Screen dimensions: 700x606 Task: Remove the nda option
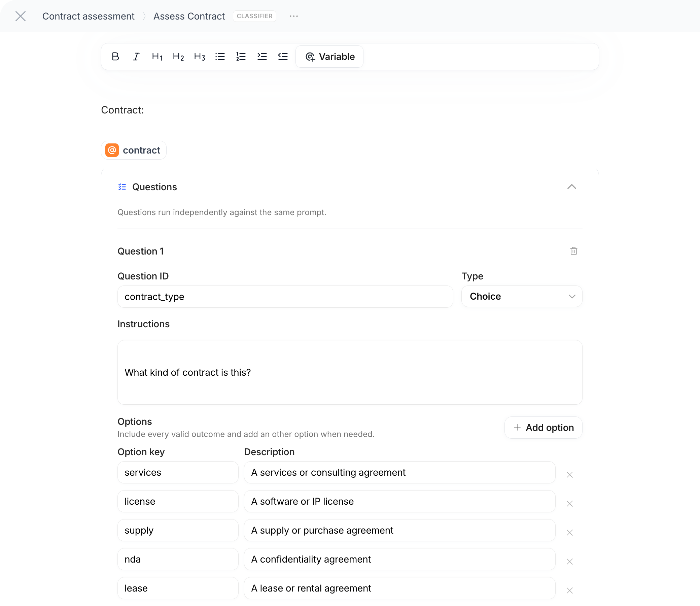[569, 562]
